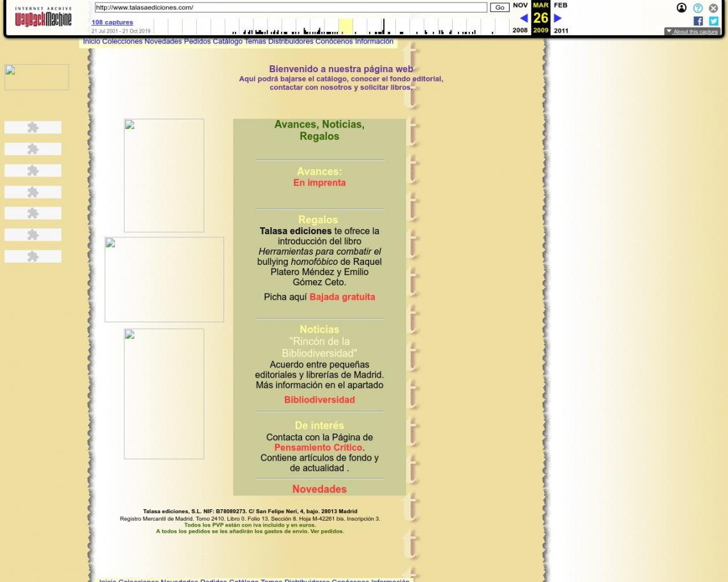Open the Wayback Machine logo link
728x582 pixels.
43,17
